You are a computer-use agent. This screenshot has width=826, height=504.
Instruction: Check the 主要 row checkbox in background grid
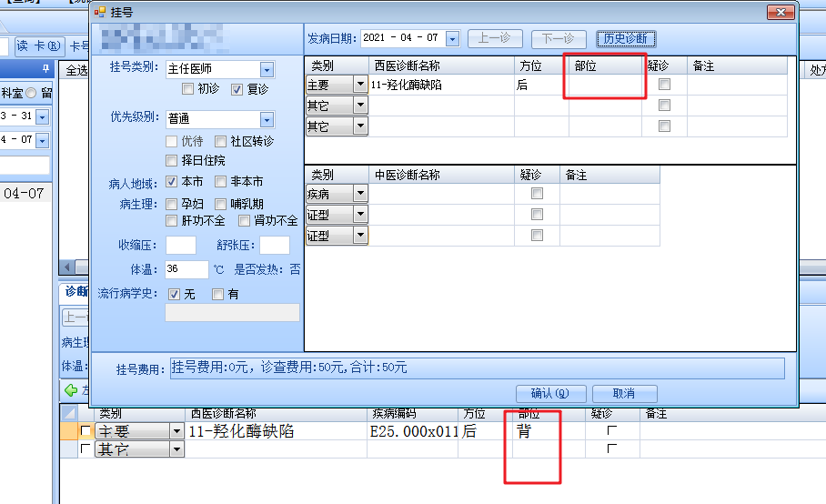coord(86,431)
